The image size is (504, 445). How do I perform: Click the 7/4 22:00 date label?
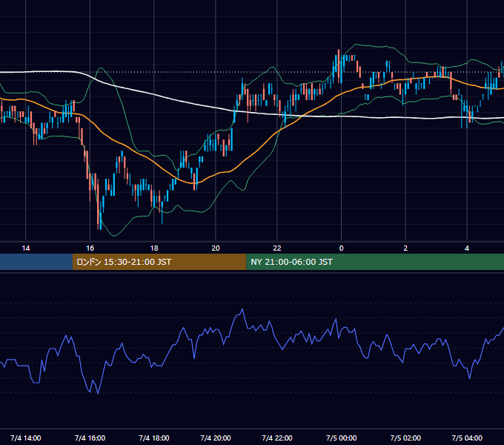(277, 438)
